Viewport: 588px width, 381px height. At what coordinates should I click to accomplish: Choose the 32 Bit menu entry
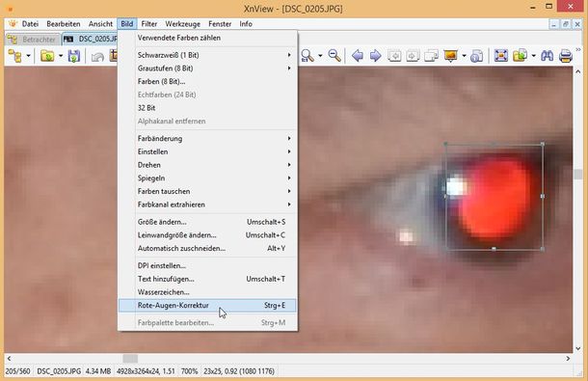click(x=207, y=108)
